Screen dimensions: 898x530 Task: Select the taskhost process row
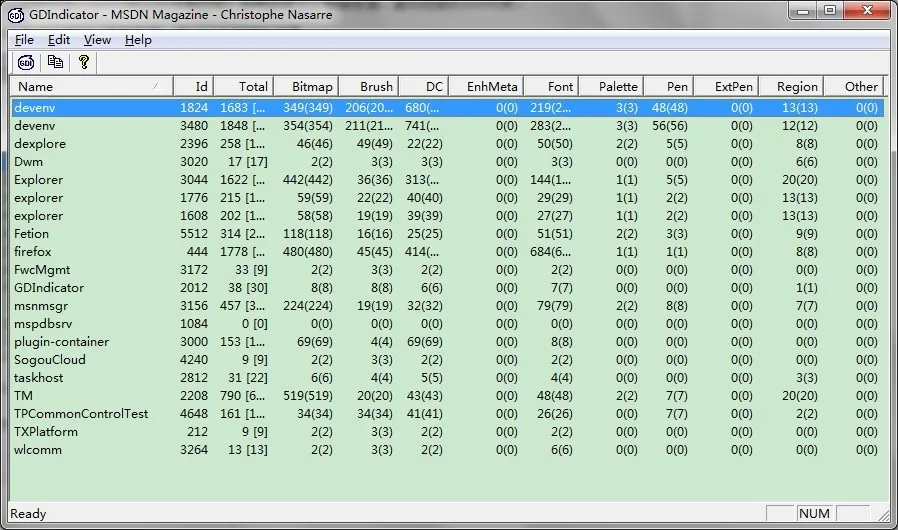[x=448, y=378]
